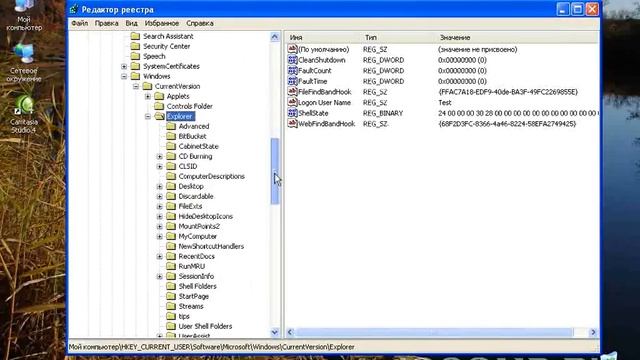The width and height of the screenshot is (640, 360).
Task: Expand the SystemCertificates key
Action: [124, 66]
